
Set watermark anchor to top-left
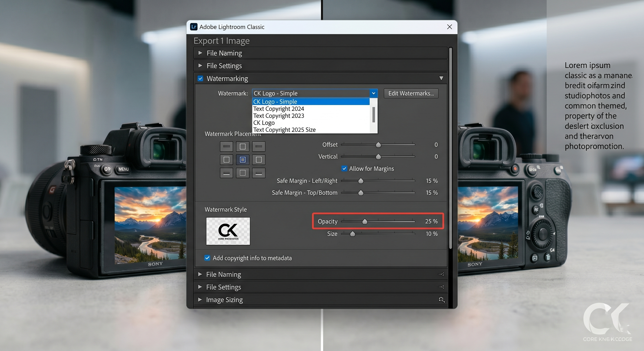point(226,146)
